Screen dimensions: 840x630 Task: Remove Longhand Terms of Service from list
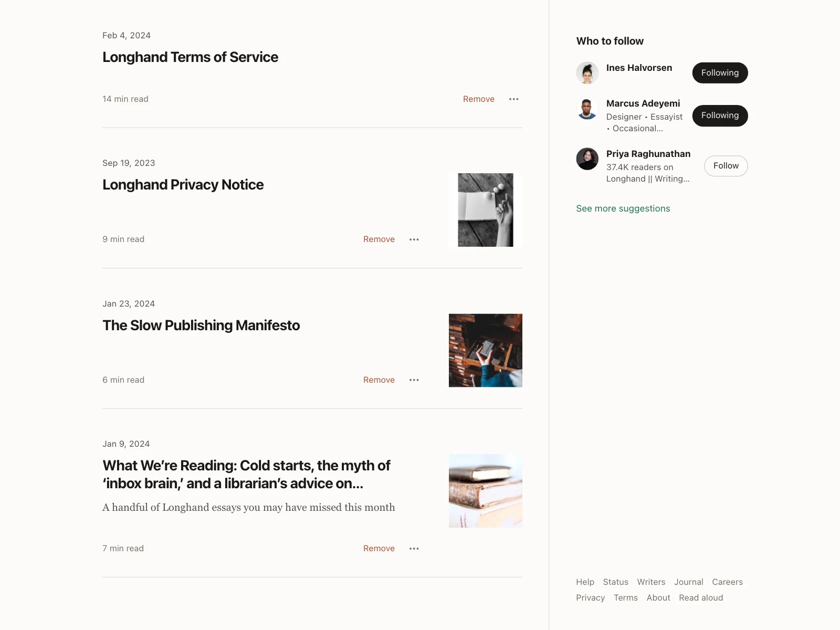(x=478, y=99)
